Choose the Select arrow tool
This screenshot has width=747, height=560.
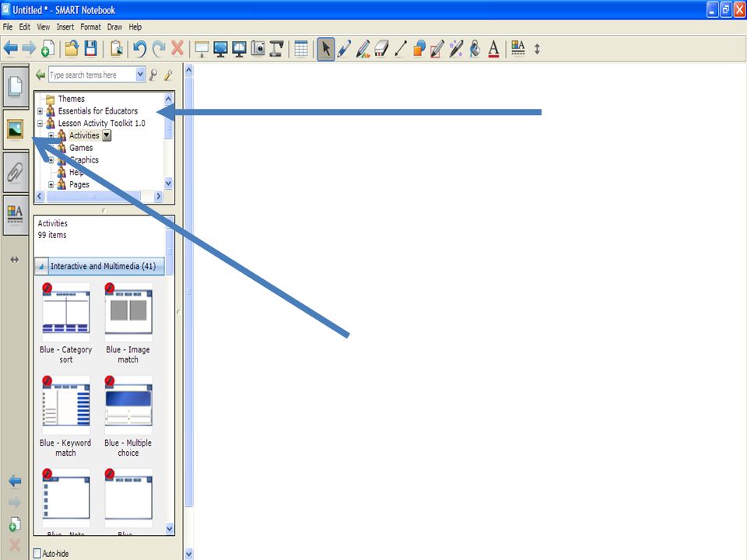click(326, 48)
